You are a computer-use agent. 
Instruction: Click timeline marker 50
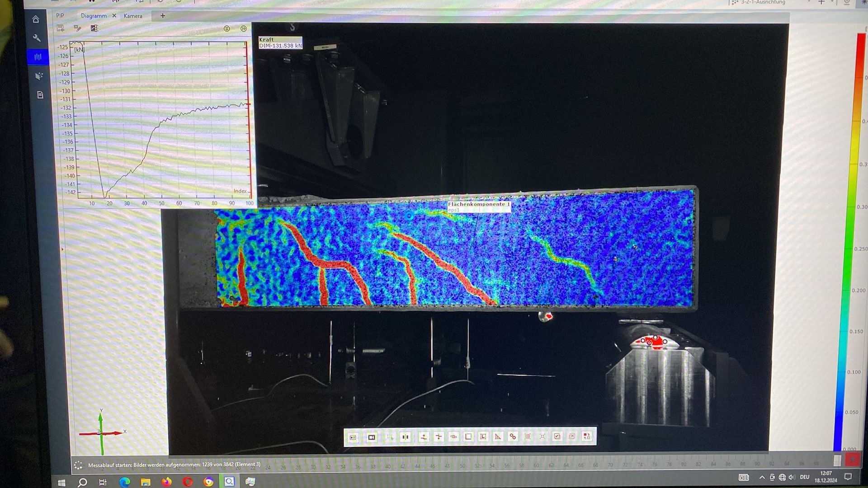462,466
